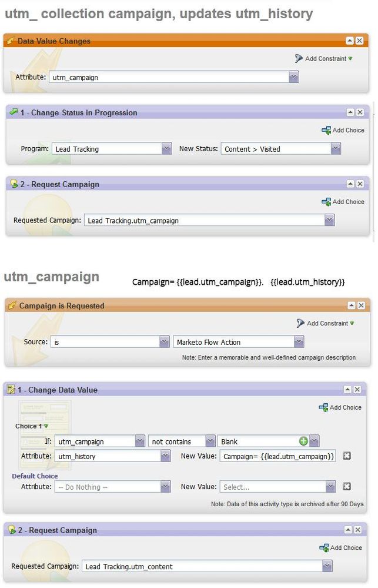
Task: Open the New Status dropdown Content > Visited
Action: (x=336, y=149)
